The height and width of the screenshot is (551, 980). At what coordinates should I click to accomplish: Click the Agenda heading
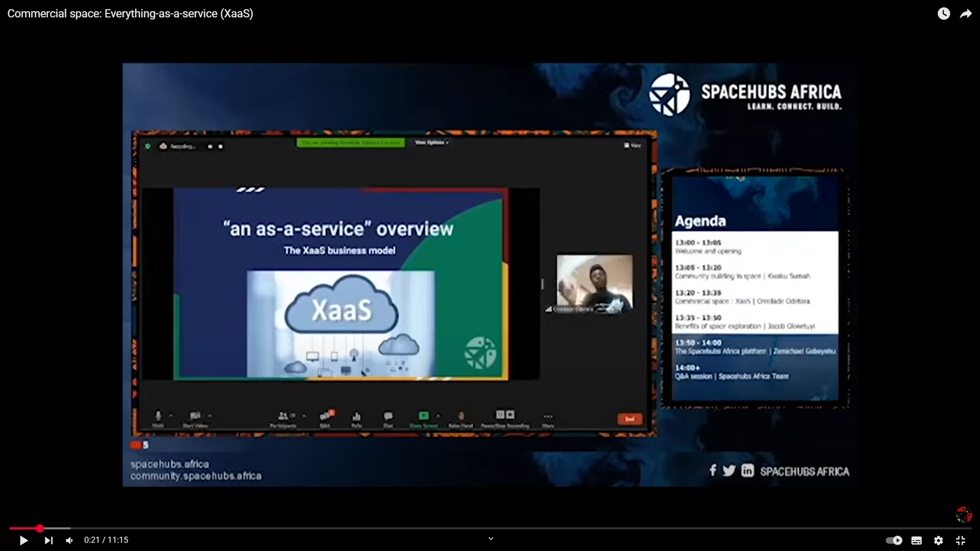point(700,221)
